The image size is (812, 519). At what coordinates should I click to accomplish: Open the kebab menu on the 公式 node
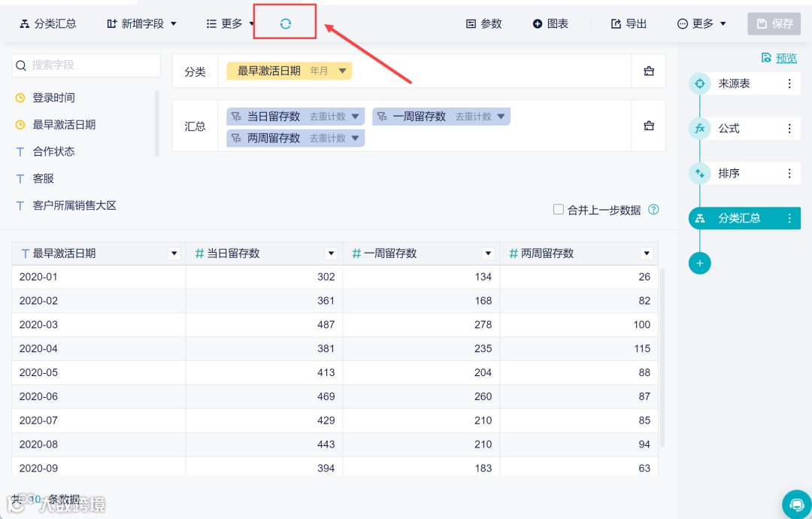point(788,128)
